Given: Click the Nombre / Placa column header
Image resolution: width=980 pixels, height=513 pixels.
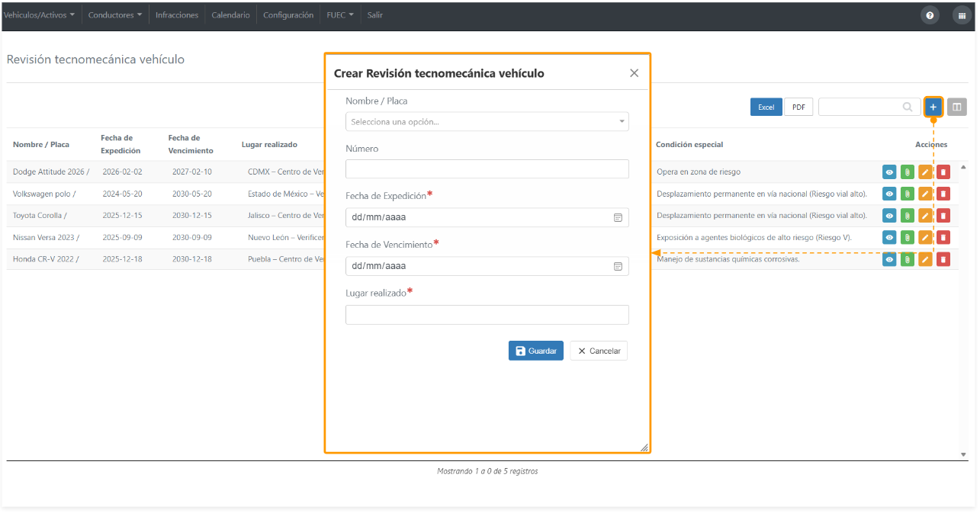Looking at the screenshot, I should [x=41, y=145].
